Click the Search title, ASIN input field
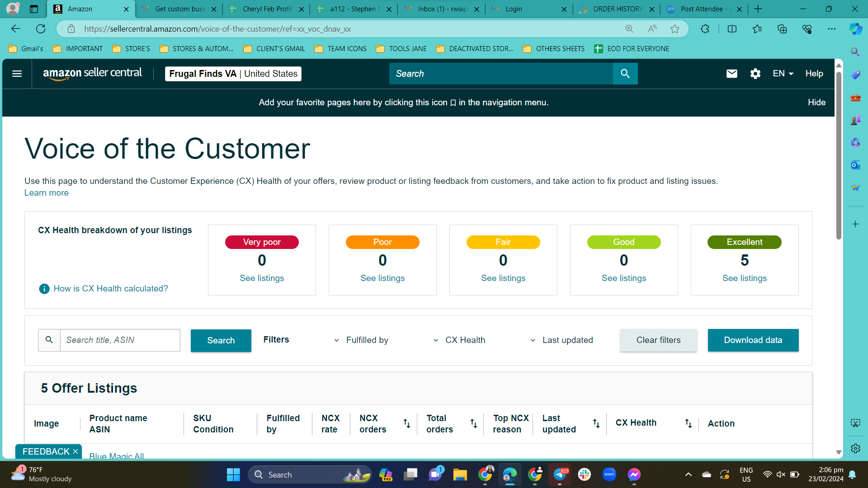868x488 pixels. tap(120, 340)
